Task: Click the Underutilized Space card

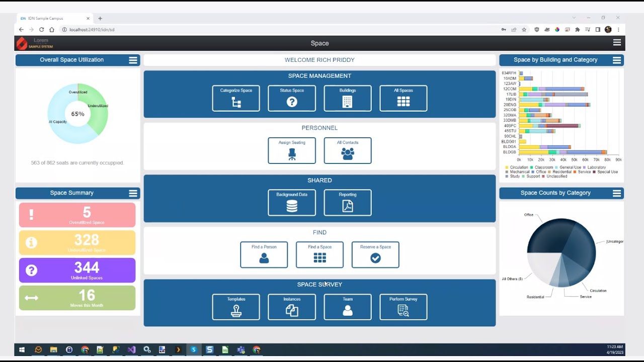Action: [77, 243]
